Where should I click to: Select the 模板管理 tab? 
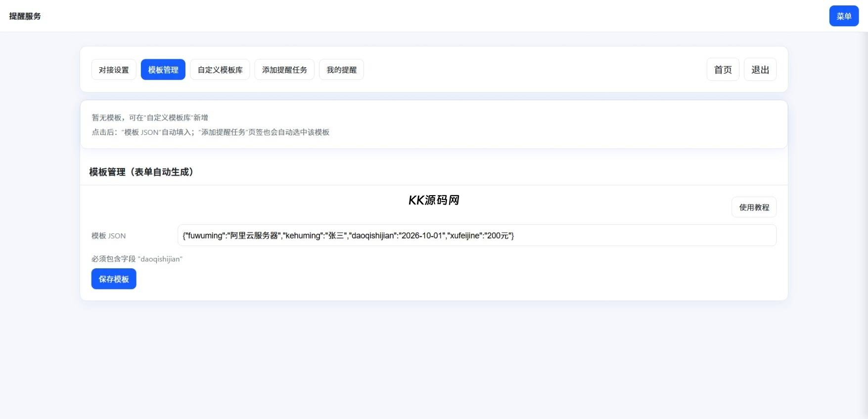pos(163,70)
